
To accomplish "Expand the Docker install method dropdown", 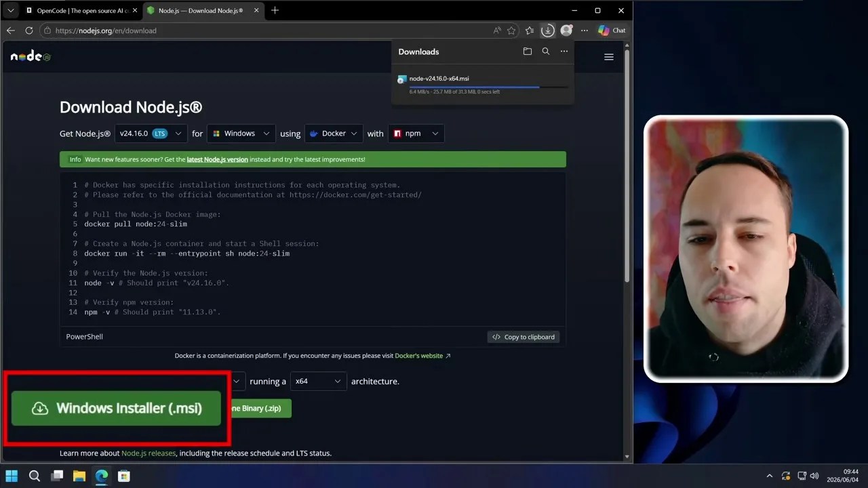I will point(334,134).
